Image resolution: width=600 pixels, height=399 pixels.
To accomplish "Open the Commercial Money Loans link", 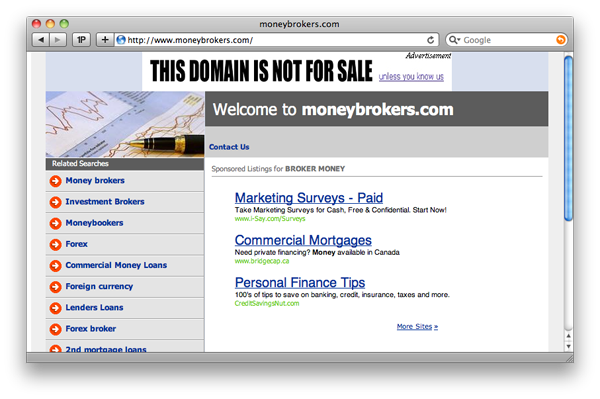I will pos(116,265).
